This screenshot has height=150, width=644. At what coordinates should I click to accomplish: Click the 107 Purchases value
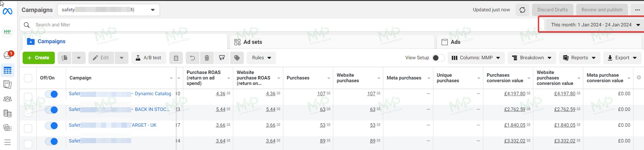321,93
